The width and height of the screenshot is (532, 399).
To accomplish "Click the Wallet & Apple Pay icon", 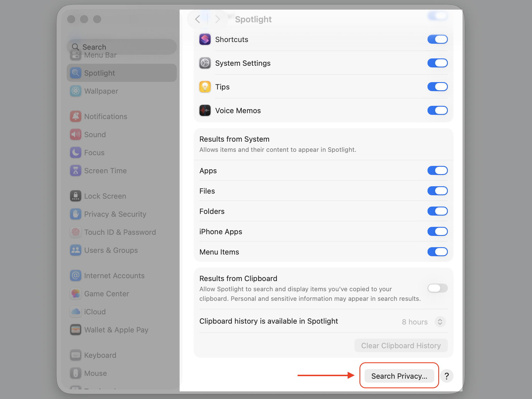I will pyautogui.click(x=76, y=330).
